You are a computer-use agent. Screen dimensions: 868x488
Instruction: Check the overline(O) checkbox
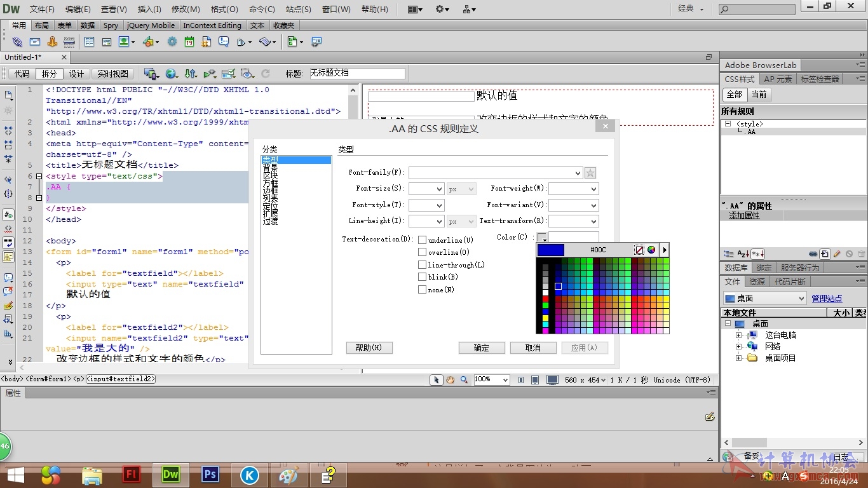click(x=422, y=252)
